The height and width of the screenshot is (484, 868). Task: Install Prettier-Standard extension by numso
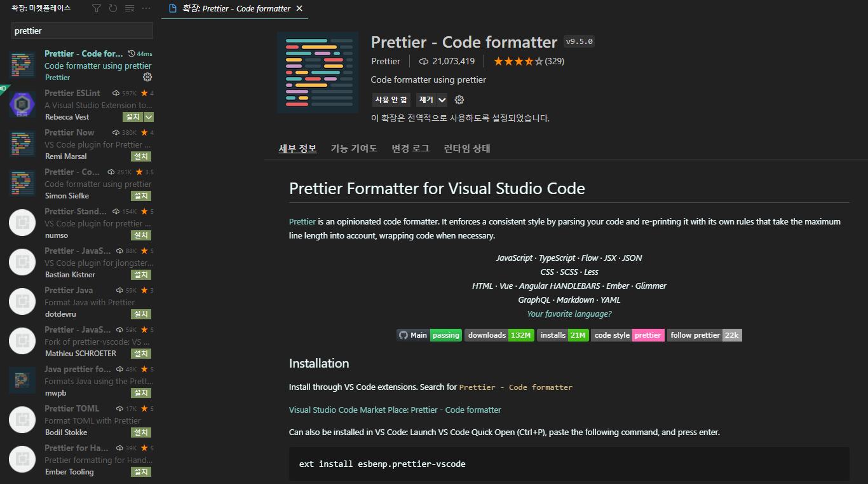(x=141, y=235)
